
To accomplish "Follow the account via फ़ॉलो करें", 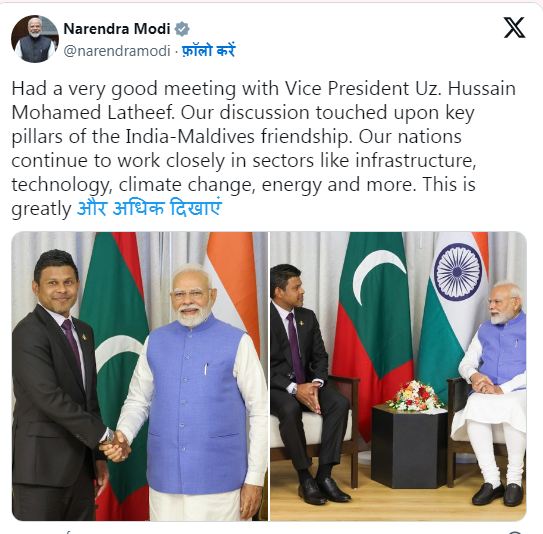I will 209,51.
